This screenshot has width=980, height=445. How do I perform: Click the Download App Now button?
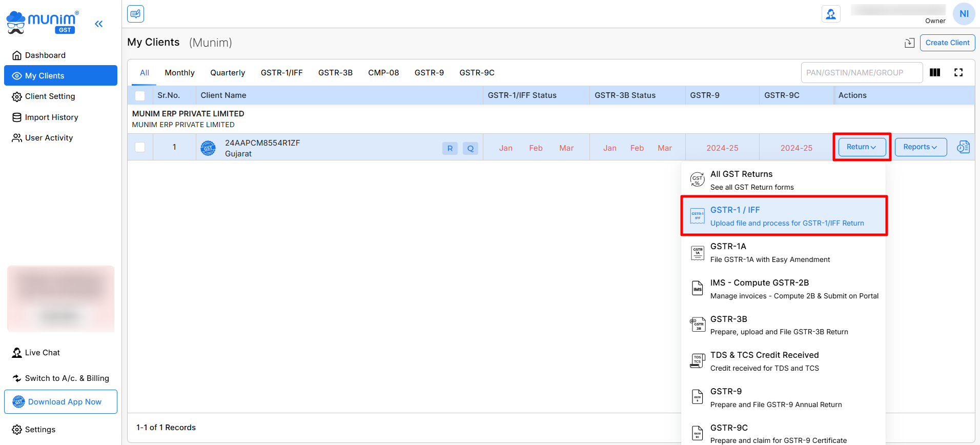[60, 402]
